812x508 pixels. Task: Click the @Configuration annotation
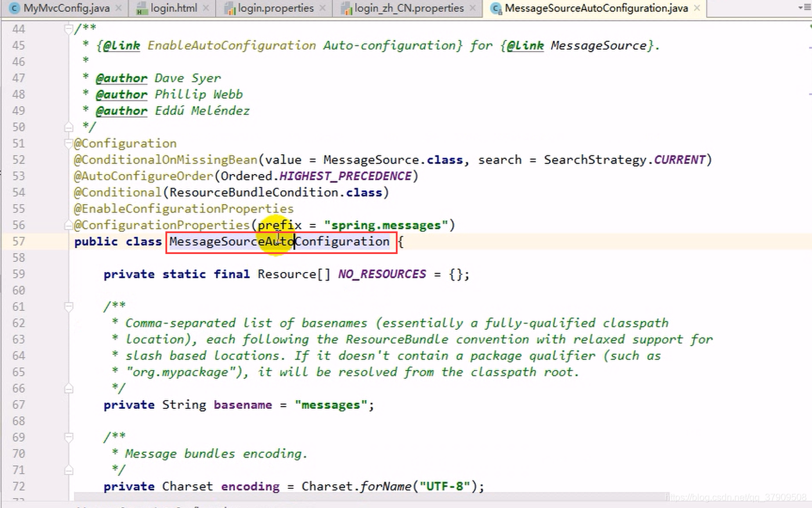tap(125, 143)
